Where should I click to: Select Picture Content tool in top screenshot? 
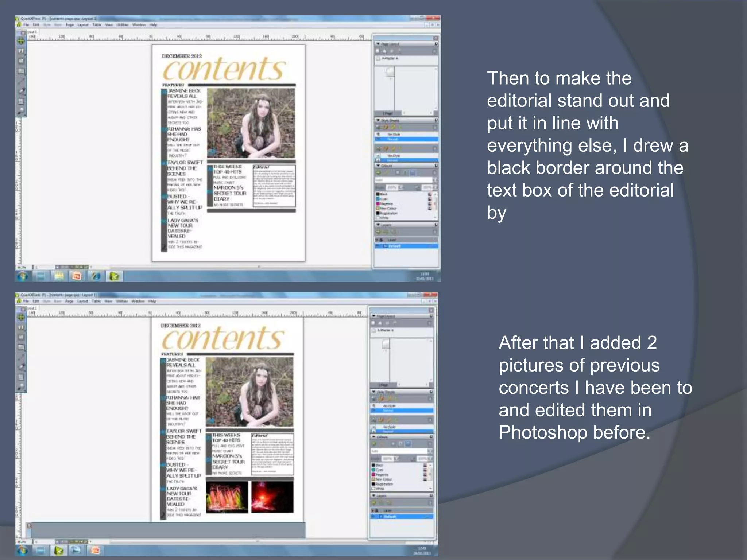(22, 61)
